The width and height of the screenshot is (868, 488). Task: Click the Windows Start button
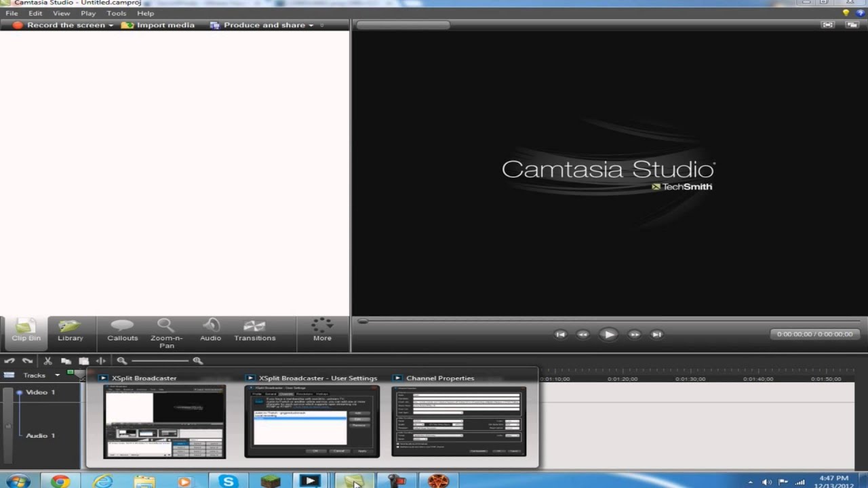pos(18,481)
